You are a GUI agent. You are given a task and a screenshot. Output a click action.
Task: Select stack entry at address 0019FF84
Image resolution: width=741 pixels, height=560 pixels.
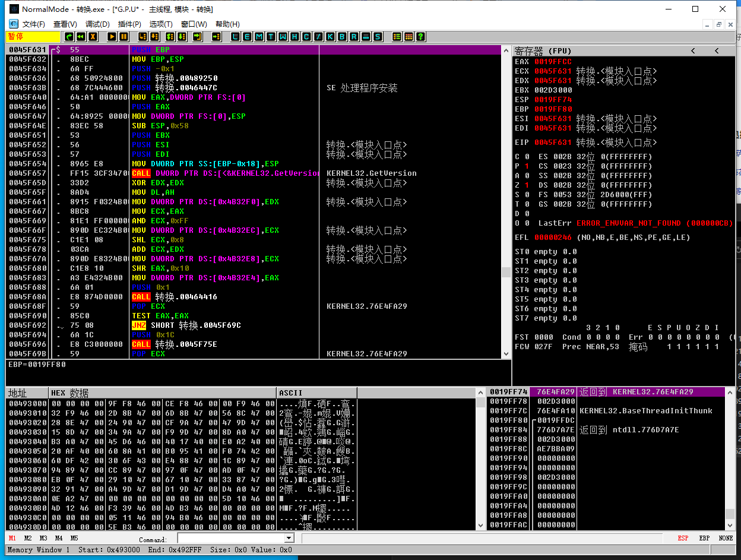(606, 430)
